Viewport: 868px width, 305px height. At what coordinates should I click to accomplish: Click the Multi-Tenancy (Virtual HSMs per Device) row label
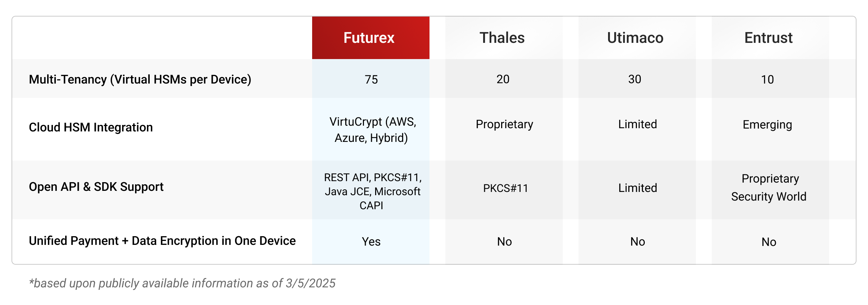tap(140, 79)
